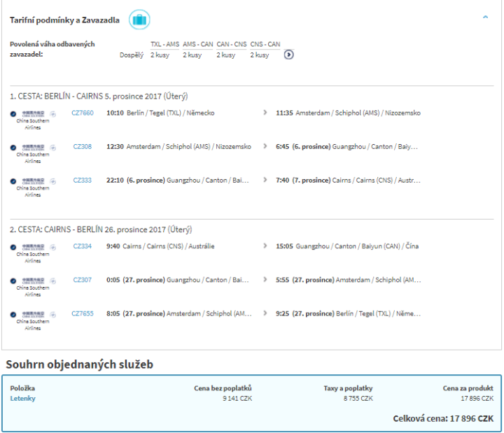Click flight number CZ334
504x433 pixels.
point(82,246)
